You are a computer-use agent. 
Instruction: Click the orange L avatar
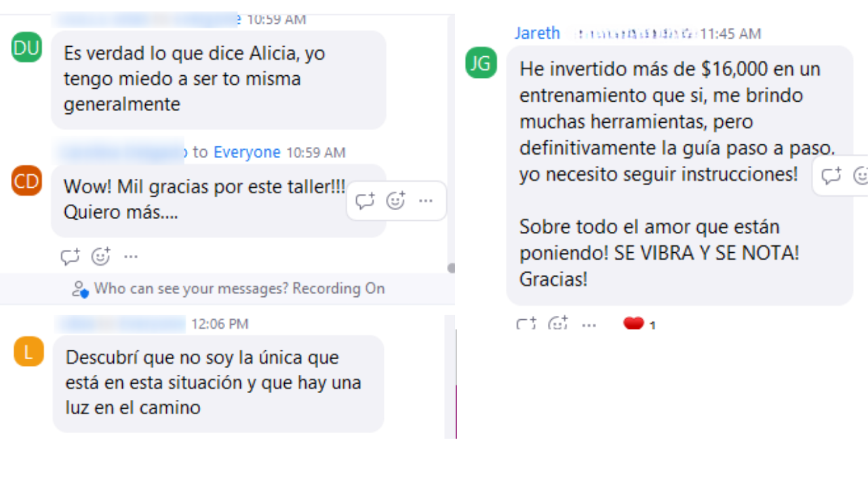[x=28, y=352]
